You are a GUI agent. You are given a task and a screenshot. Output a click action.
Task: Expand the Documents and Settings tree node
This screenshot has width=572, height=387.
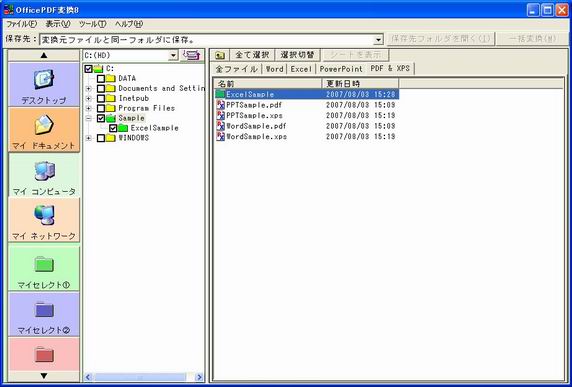88,88
